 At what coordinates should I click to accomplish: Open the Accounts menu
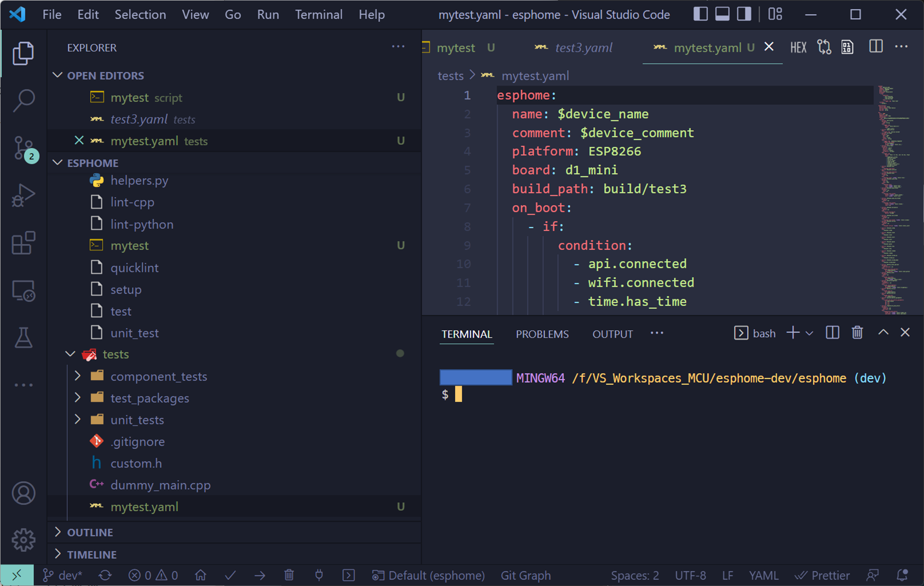(x=23, y=493)
